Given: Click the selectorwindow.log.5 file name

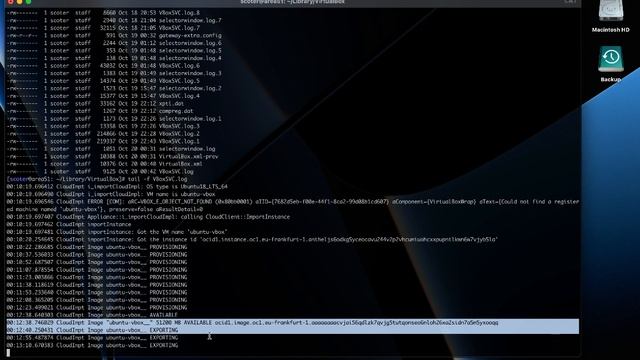Looking at the screenshot, I should (190, 51).
